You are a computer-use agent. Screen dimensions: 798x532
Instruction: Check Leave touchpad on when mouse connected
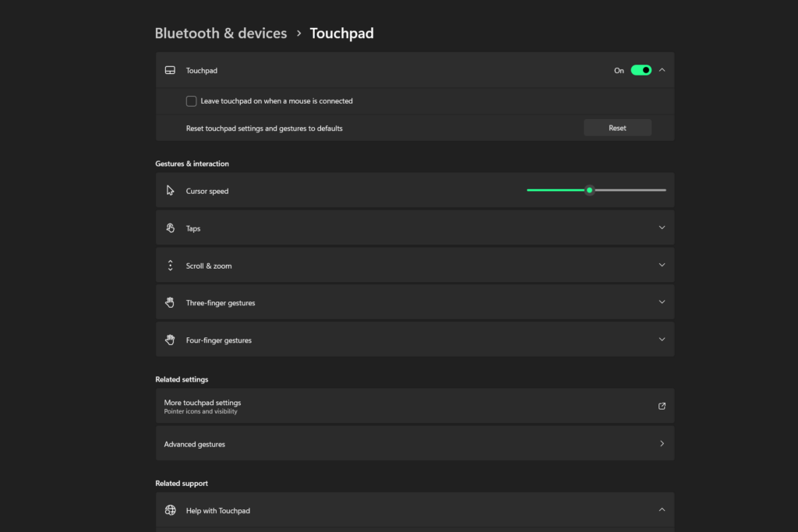[191, 101]
